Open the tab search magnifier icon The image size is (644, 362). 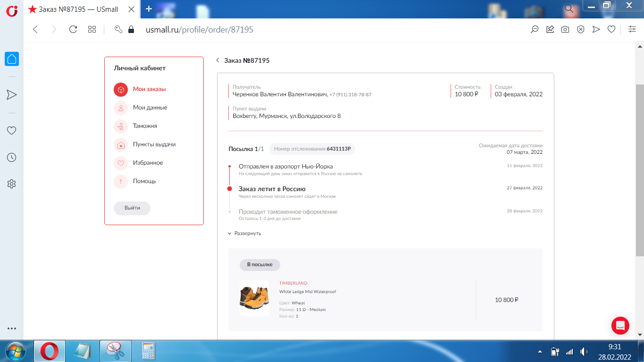pos(569,8)
